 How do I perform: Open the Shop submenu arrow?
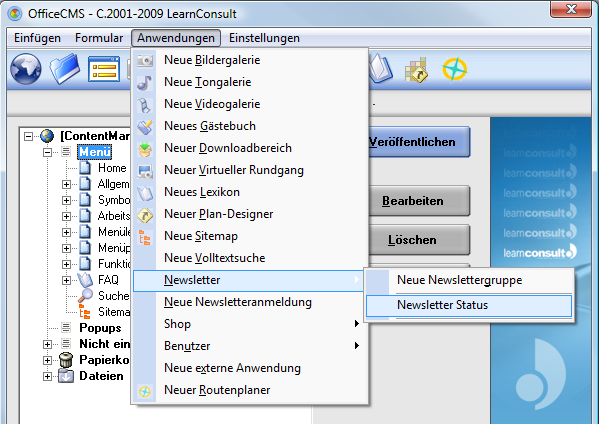(x=356, y=324)
